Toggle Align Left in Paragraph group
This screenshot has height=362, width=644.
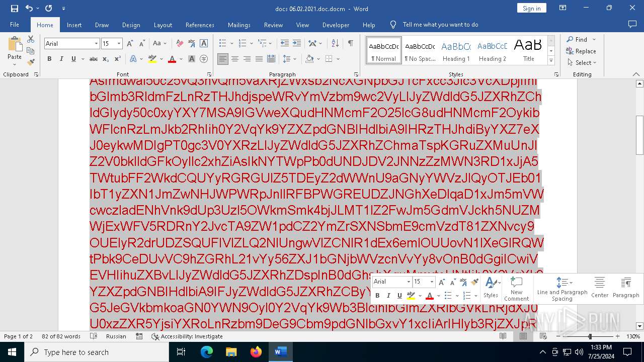coord(223,59)
